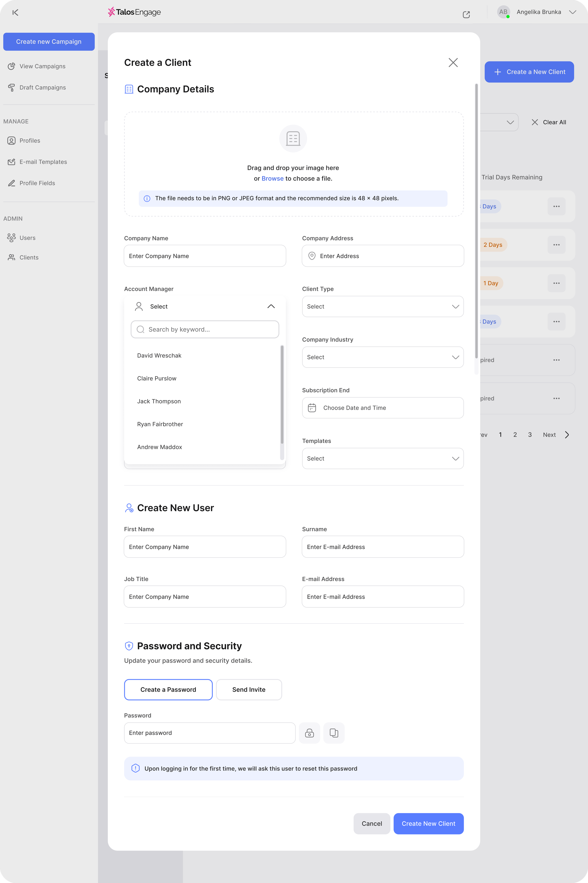Focus the Enter password field
This screenshot has height=883, width=588.
point(210,733)
